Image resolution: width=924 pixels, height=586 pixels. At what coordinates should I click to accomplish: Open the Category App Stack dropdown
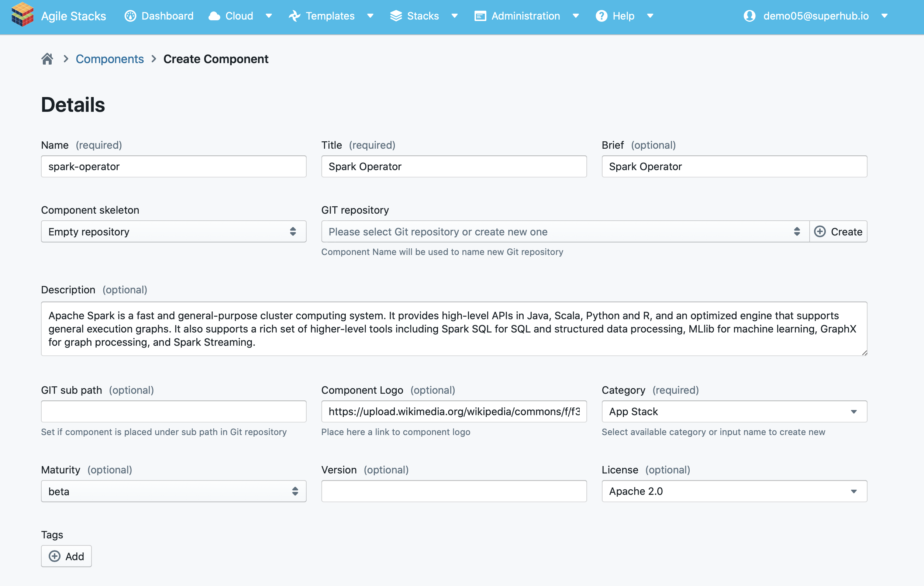click(734, 411)
